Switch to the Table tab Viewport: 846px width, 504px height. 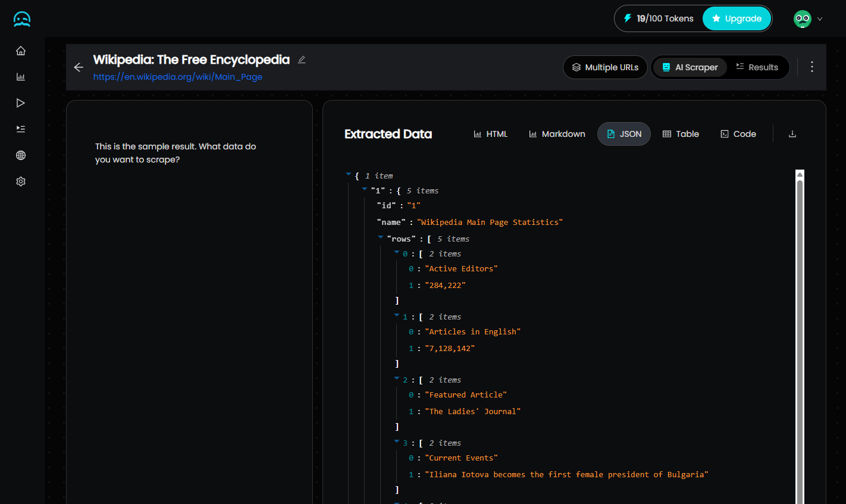[x=681, y=134]
